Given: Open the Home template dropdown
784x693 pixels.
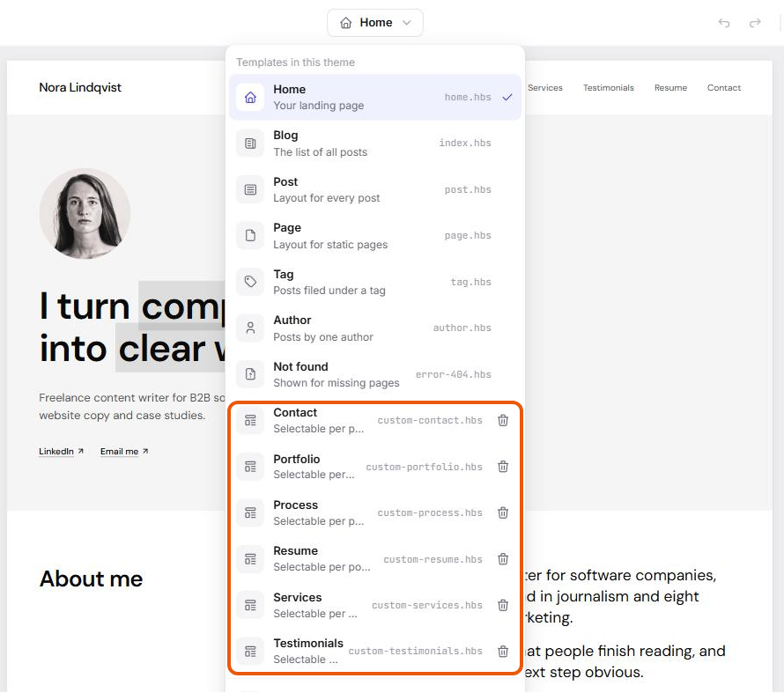Looking at the screenshot, I should 375,23.
